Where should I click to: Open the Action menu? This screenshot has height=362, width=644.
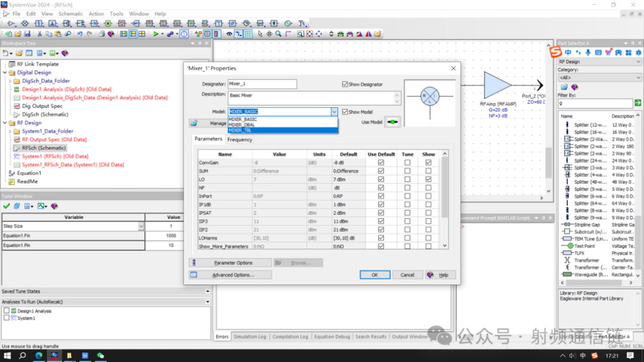pos(96,14)
